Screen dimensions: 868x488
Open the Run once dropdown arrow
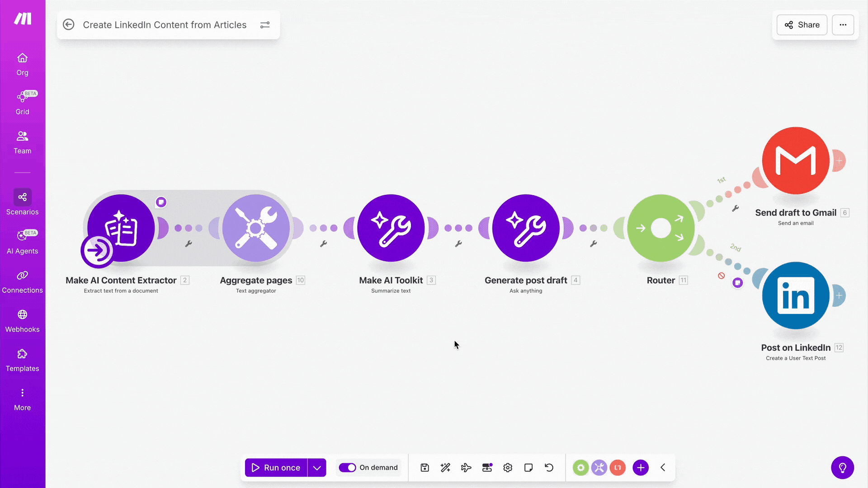316,468
